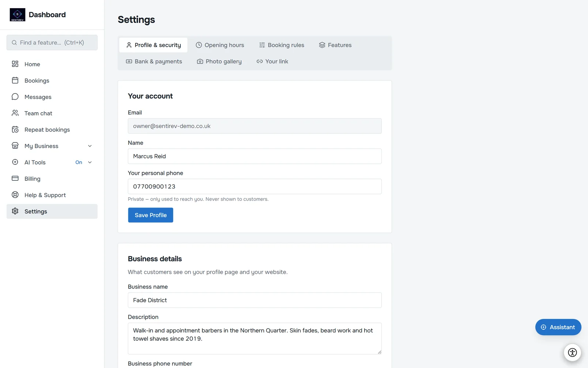Open the Booking rules tab
588x368 pixels.
click(282, 45)
